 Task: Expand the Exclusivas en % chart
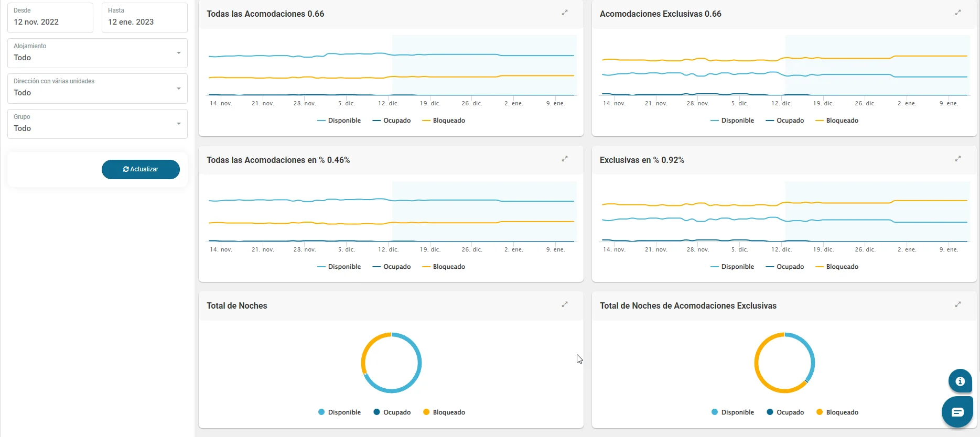coord(958,159)
